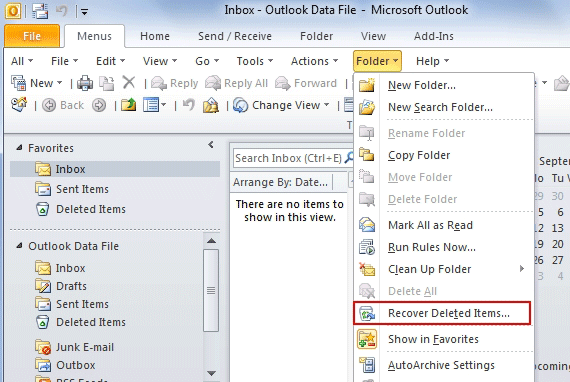Click the Send/Receive All Folders quick access icon

point(40,11)
